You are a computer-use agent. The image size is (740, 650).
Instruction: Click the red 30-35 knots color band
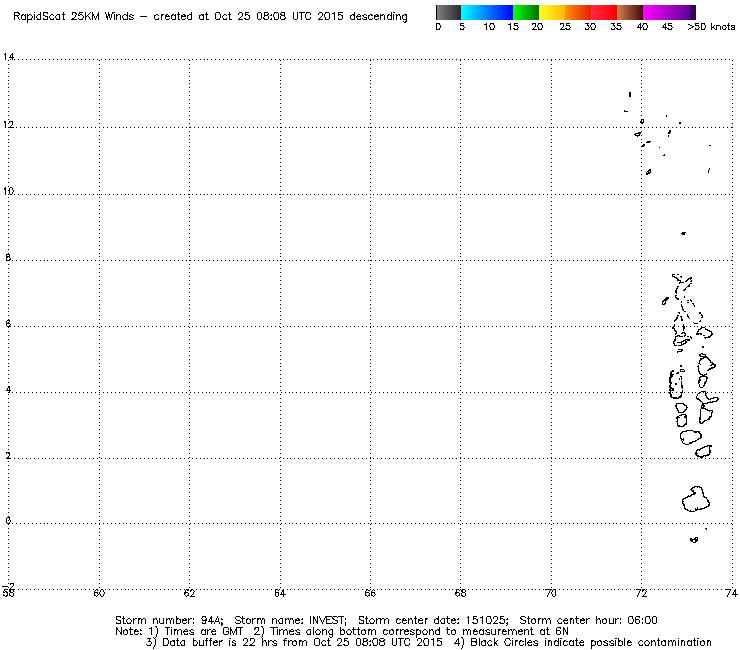[x=604, y=12]
